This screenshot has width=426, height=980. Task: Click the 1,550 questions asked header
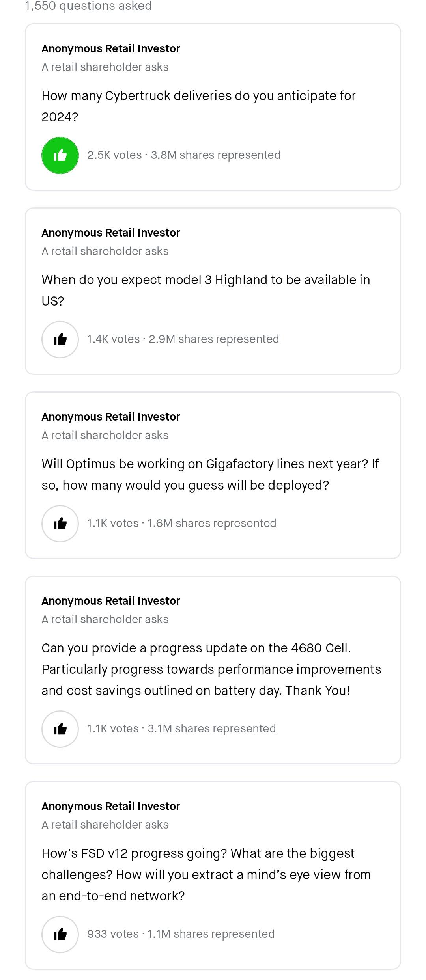click(x=88, y=6)
